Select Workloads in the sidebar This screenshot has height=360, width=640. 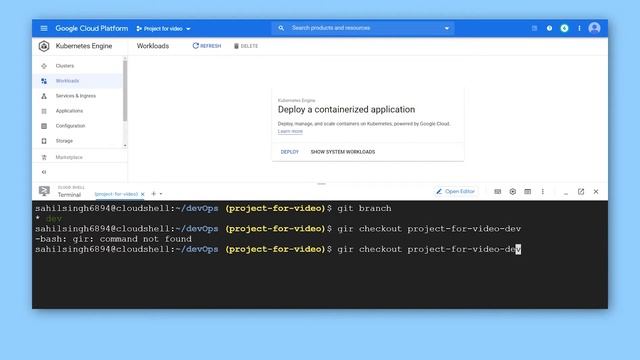pos(78,81)
